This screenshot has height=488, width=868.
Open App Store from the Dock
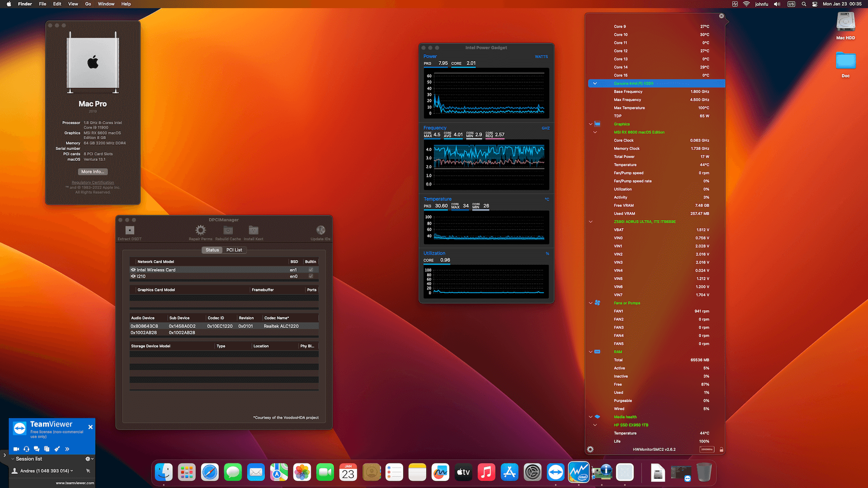pos(509,473)
